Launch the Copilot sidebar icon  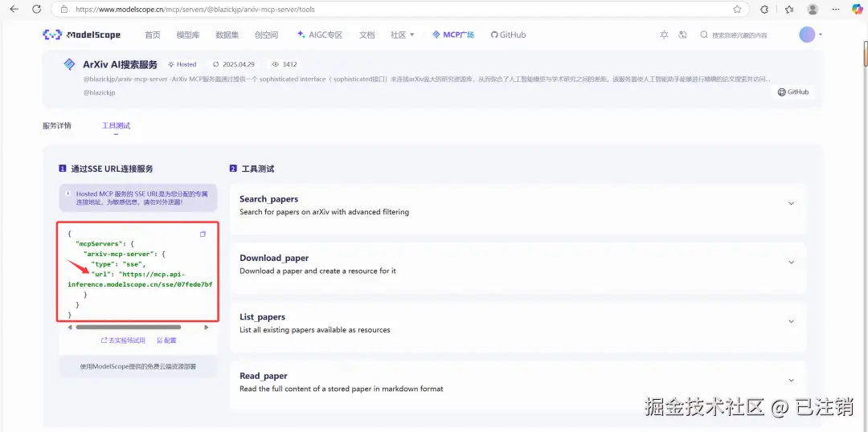pos(857,10)
